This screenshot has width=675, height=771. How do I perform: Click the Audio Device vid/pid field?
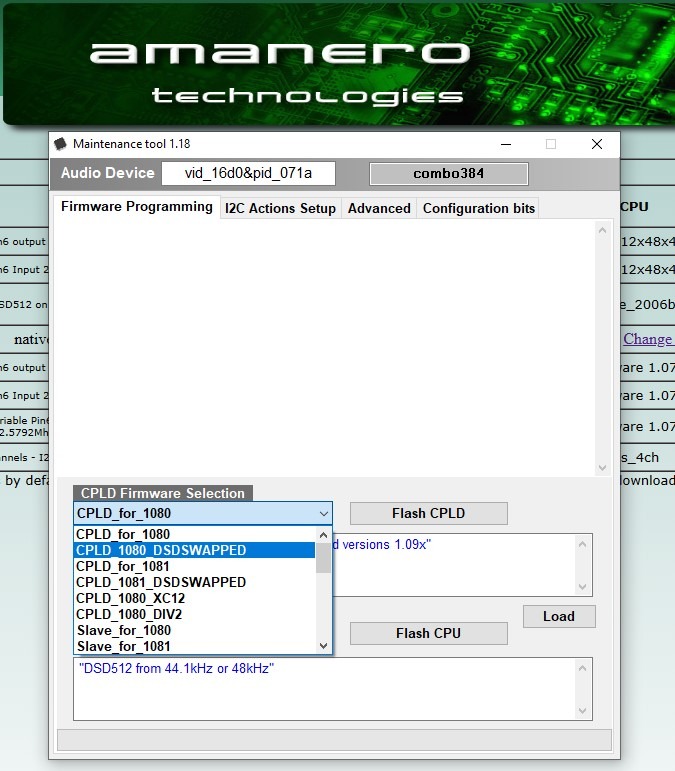(x=248, y=174)
